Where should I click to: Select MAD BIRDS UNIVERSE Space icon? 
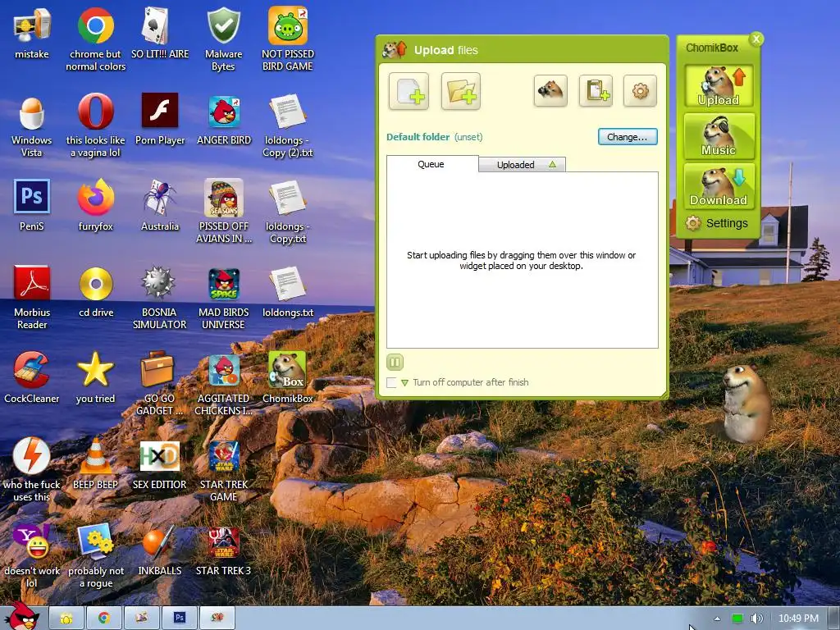223,298
